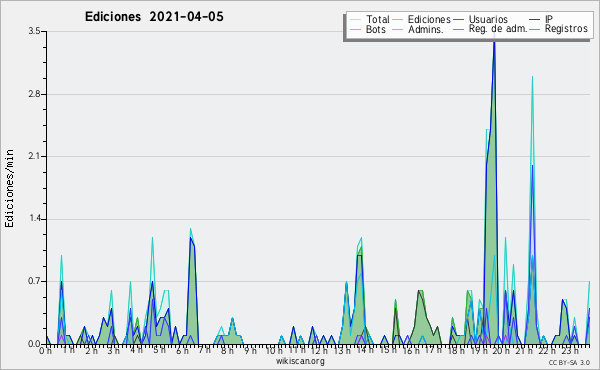The image size is (600, 370).
Task: Click the '13 h' x-axis label
Action: pyautogui.click(x=342, y=351)
